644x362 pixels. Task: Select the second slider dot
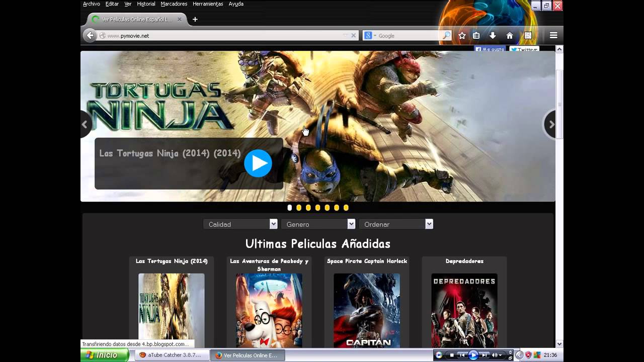299,208
